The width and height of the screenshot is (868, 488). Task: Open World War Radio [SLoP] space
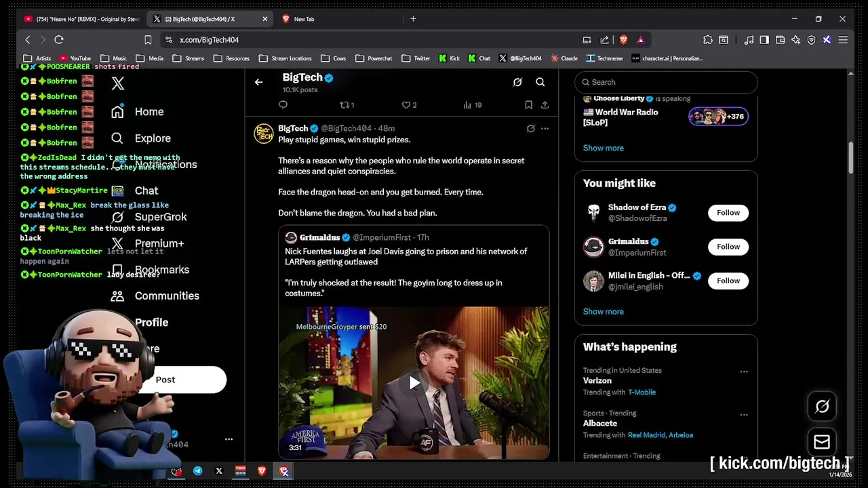620,117
